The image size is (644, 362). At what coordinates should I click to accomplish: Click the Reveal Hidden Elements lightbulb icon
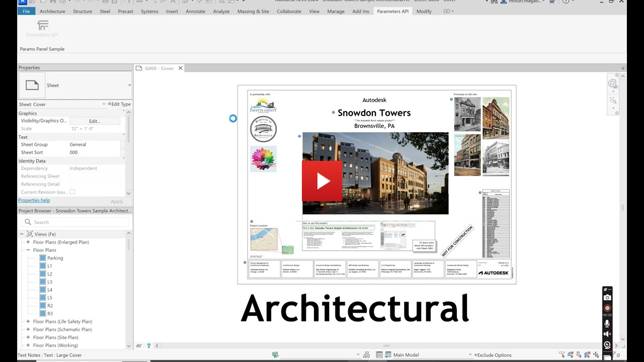(149, 346)
